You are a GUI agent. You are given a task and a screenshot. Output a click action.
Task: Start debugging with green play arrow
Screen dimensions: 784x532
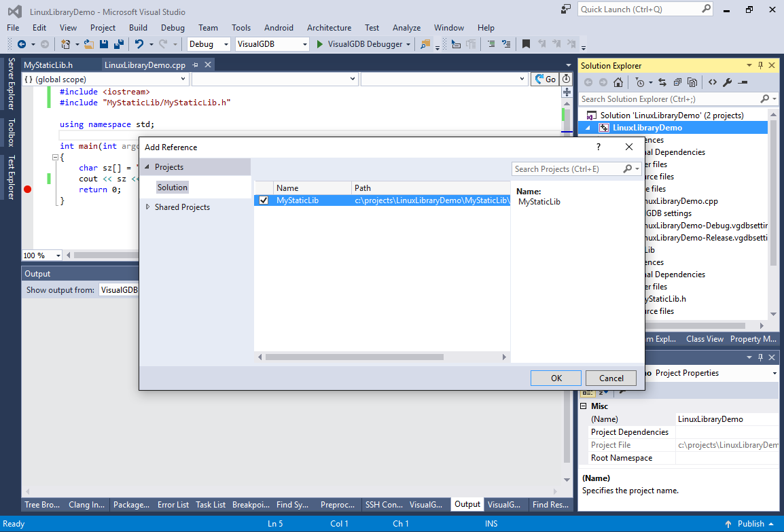pyautogui.click(x=321, y=44)
